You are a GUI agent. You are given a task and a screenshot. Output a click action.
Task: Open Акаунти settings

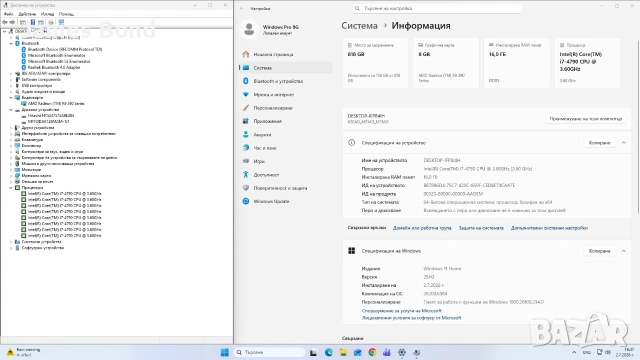[x=286, y=134]
